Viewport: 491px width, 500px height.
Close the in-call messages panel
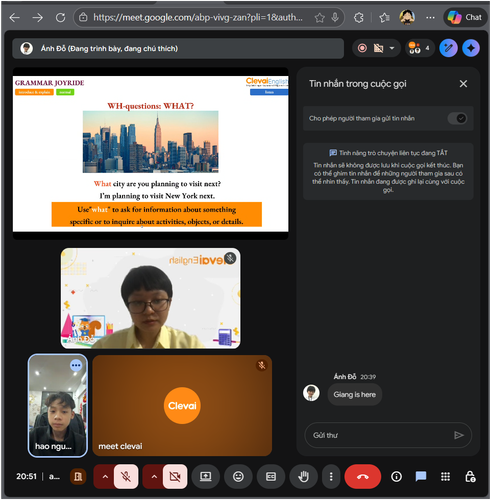(x=463, y=84)
